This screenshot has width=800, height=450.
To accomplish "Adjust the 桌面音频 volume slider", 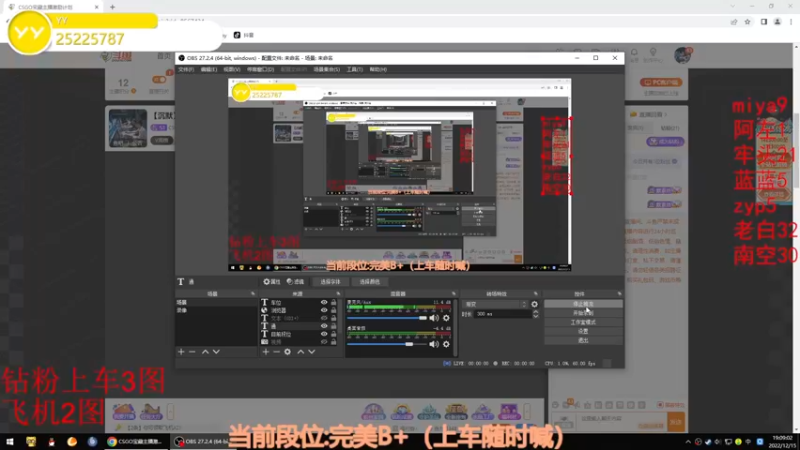I will pos(387,344).
